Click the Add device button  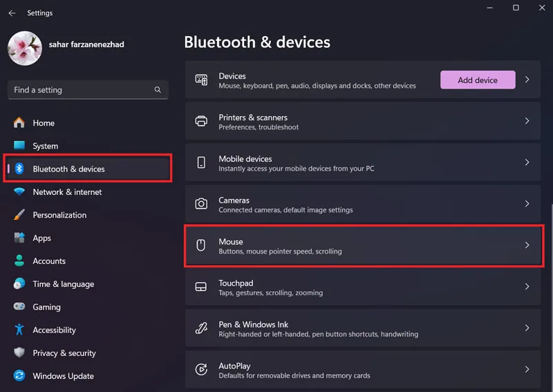(x=478, y=80)
